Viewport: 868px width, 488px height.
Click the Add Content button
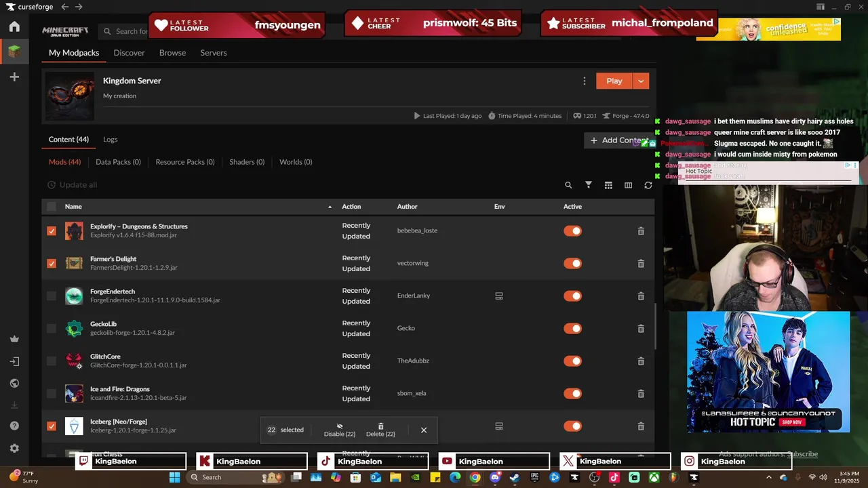pyautogui.click(x=619, y=140)
